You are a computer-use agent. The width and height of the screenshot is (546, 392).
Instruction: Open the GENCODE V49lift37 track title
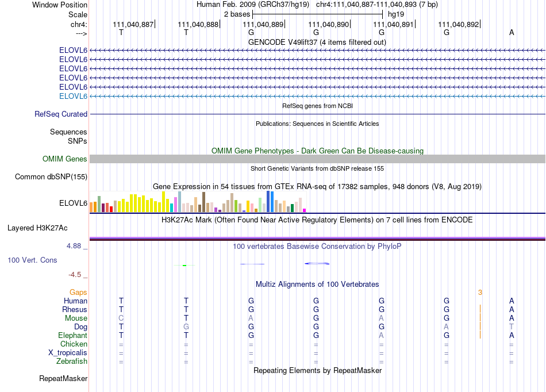click(317, 43)
